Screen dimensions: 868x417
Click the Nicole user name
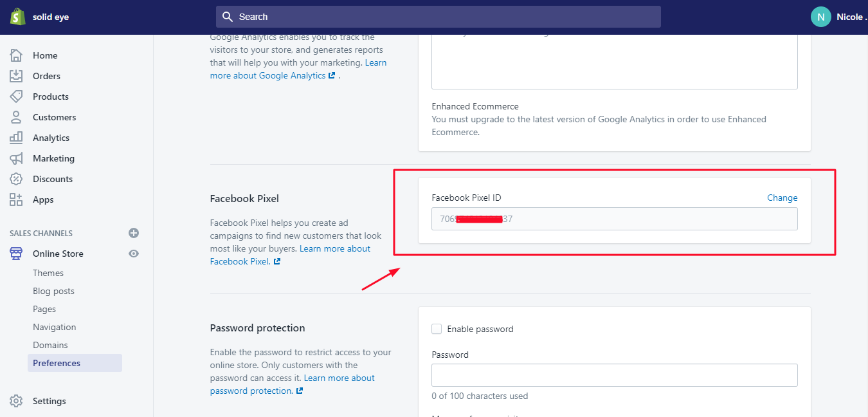tap(851, 17)
